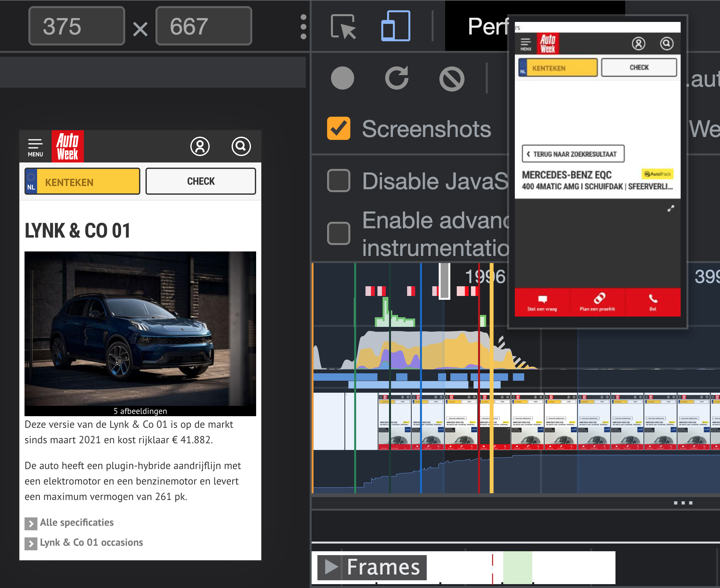Image resolution: width=720 pixels, height=588 pixels.
Task: Check Enable advanced instrumentation option
Action: 338,233
